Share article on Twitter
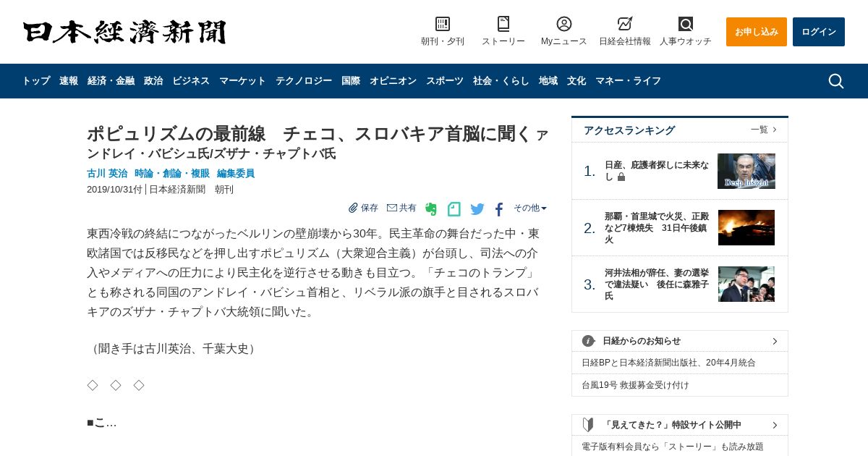 477,209
